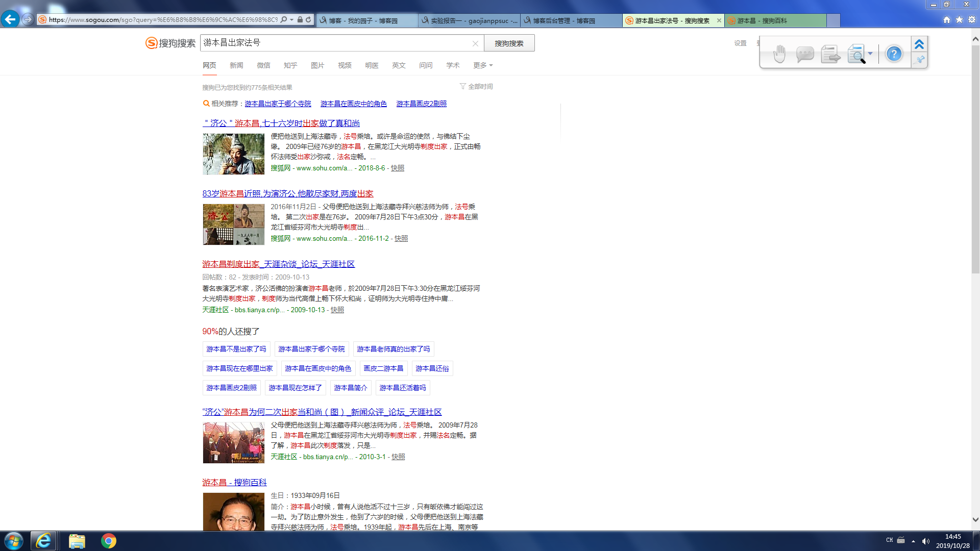980x551 pixels.
Task: Click the vertical page scrollbar thumb
Action: pyautogui.click(x=975, y=158)
